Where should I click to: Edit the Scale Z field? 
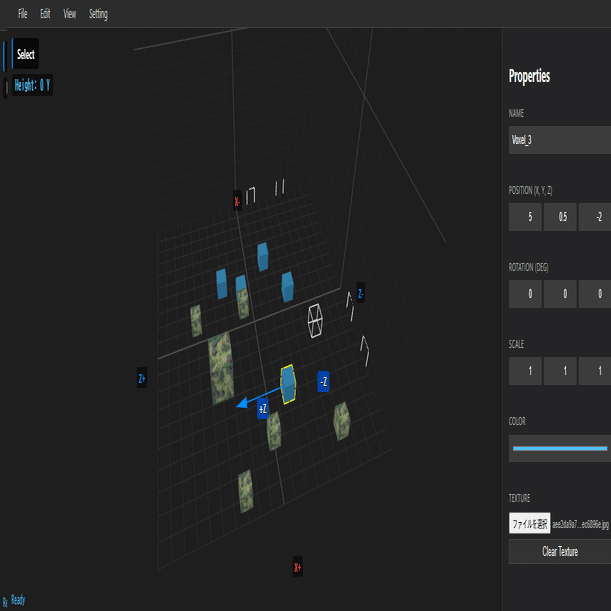(x=595, y=371)
